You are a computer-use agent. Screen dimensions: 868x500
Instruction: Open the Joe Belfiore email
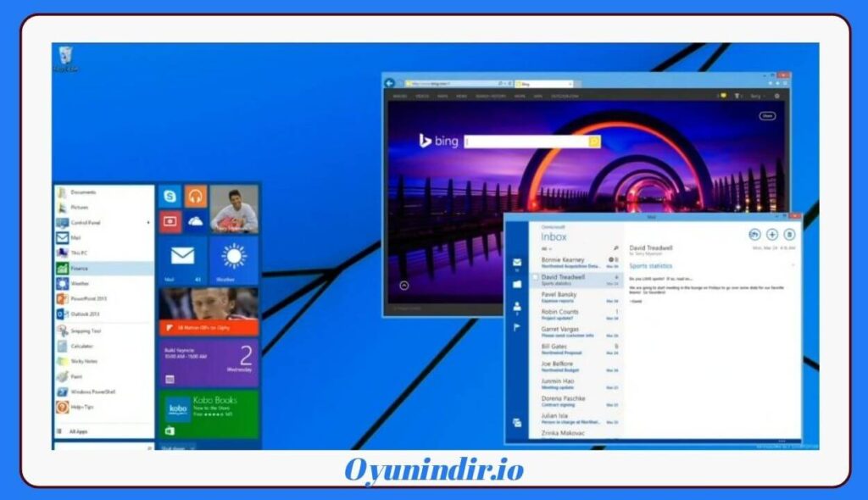(x=576, y=367)
